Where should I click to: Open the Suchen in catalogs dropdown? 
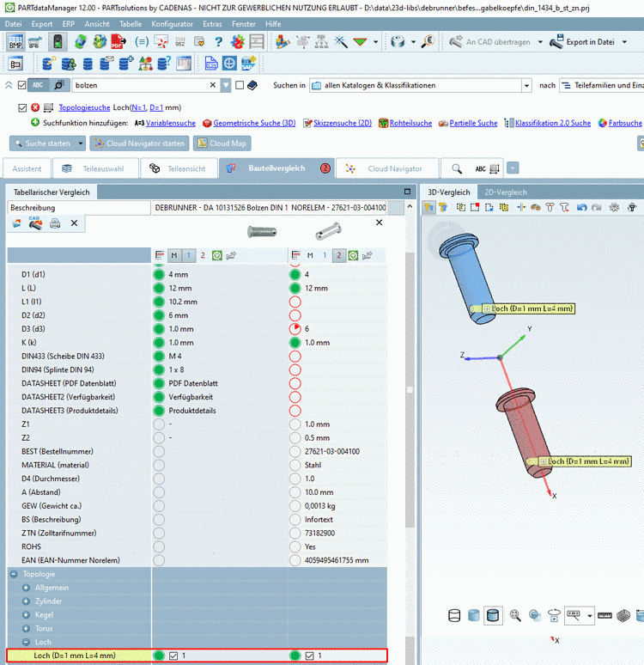coord(526,85)
